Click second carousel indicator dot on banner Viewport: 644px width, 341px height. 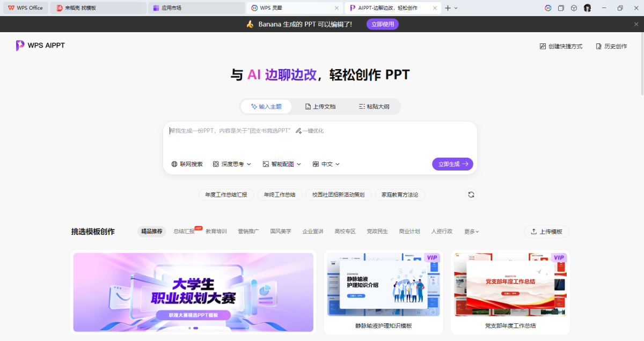click(196, 328)
